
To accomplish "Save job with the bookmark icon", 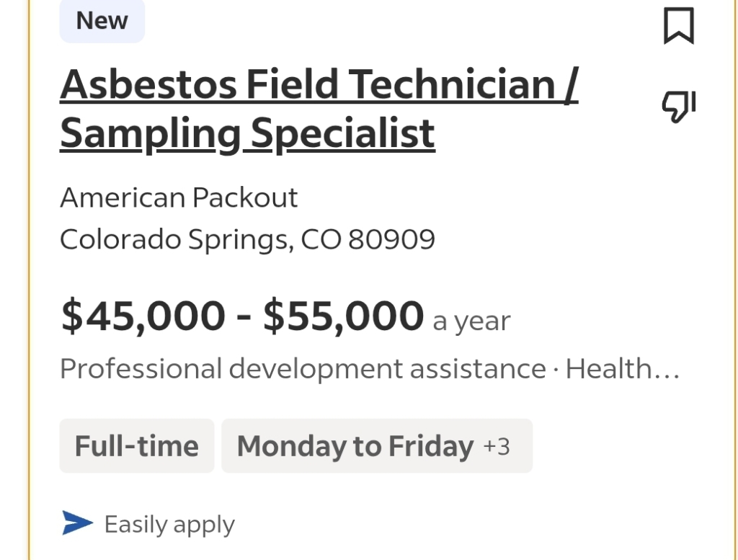I will pos(679,26).
